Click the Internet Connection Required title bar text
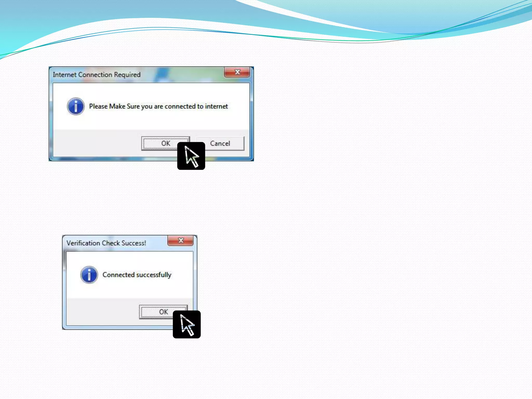 [x=97, y=75]
